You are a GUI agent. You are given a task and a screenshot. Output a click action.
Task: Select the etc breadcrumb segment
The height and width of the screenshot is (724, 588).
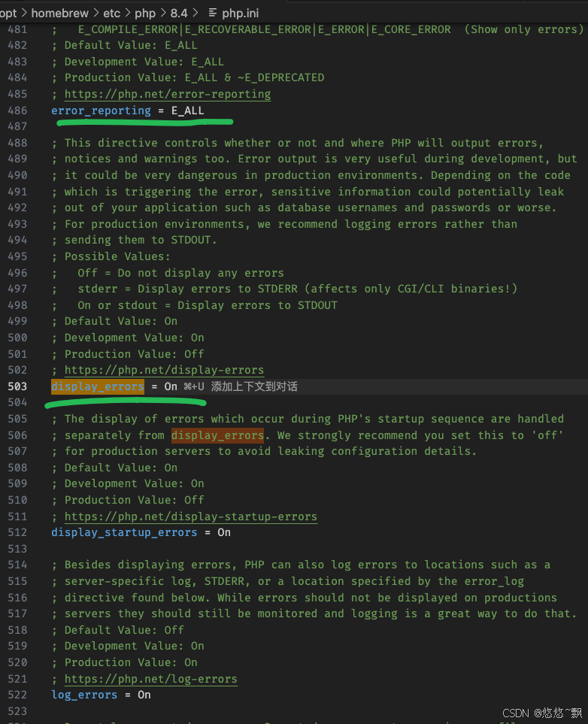112,14
